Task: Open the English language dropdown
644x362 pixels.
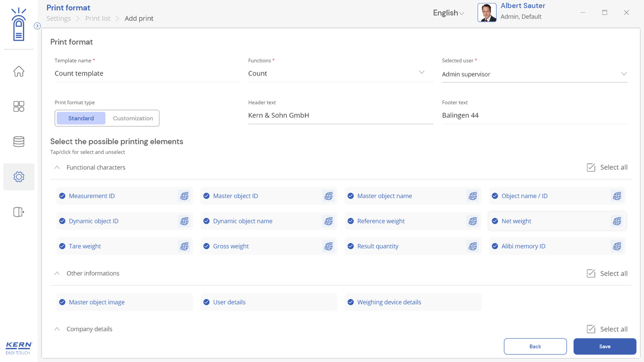Action: [x=448, y=13]
